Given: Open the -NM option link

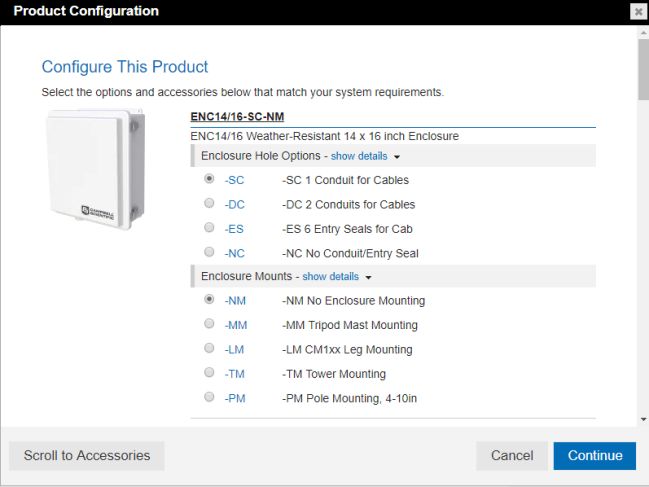Looking at the screenshot, I should [235, 301].
